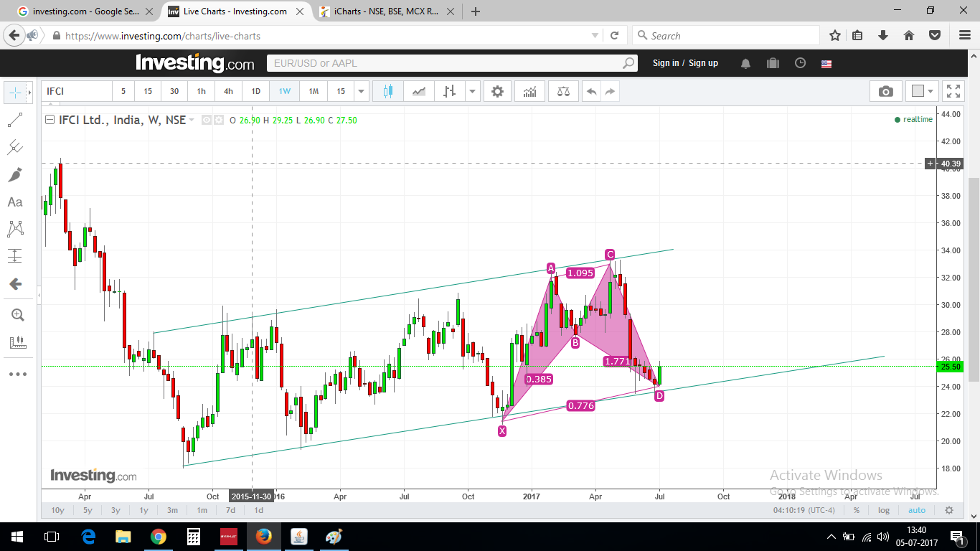Set interval to 5 minutes
This screenshot has height=551, width=980.
point(123,92)
